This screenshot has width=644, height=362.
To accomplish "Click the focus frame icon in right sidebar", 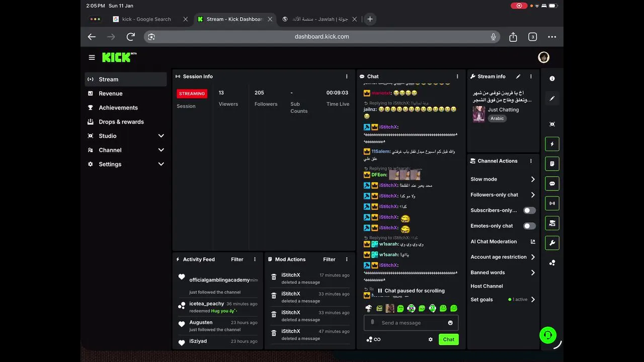I will pyautogui.click(x=552, y=124).
